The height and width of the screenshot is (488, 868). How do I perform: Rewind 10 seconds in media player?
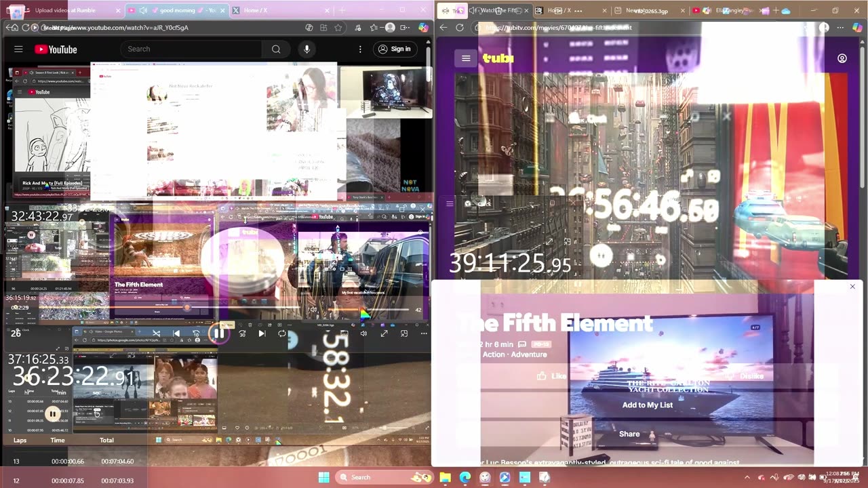pyautogui.click(x=197, y=333)
